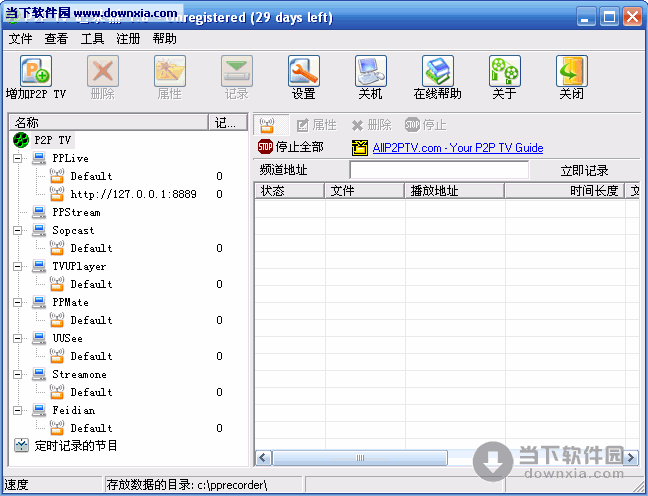
Task: Select the Sopcast computer icon
Action: 39,230
